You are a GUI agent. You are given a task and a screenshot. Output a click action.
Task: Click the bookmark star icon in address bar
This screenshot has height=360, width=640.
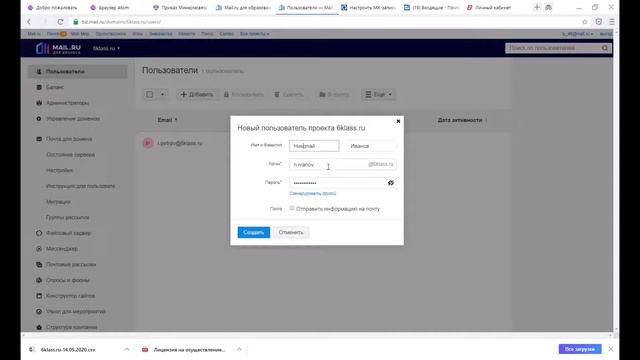(584, 22)
